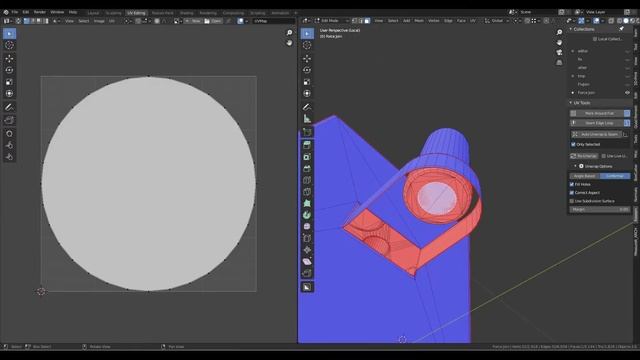Toggle visibility eye of the last collection

tap(627, 93)
